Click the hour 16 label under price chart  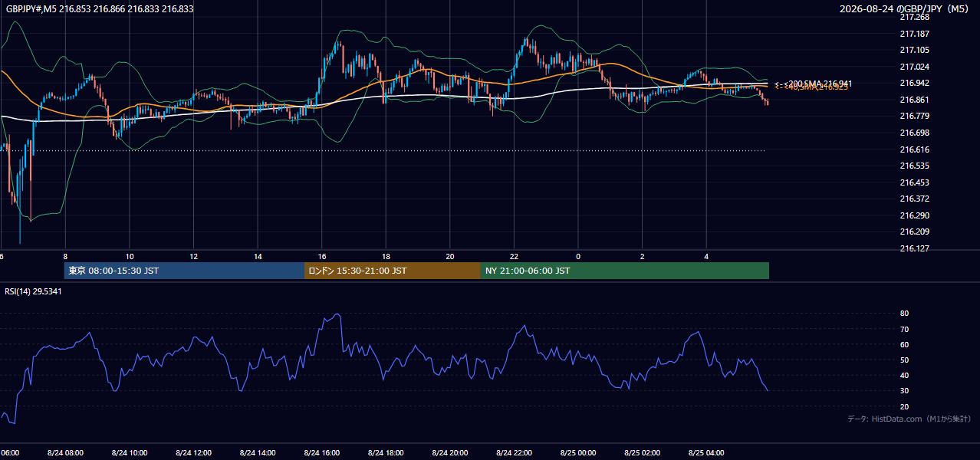(x=322, y=256)
